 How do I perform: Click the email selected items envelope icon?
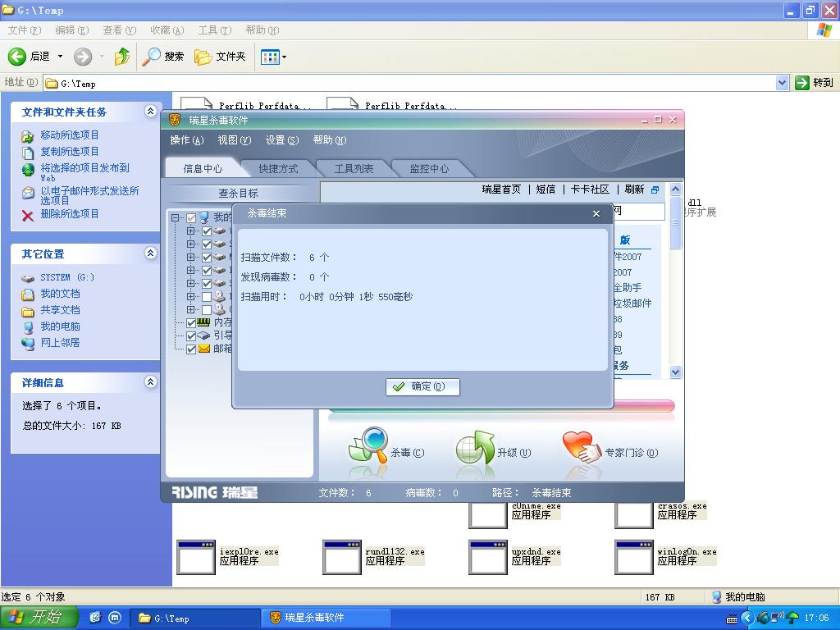[28, 193]
